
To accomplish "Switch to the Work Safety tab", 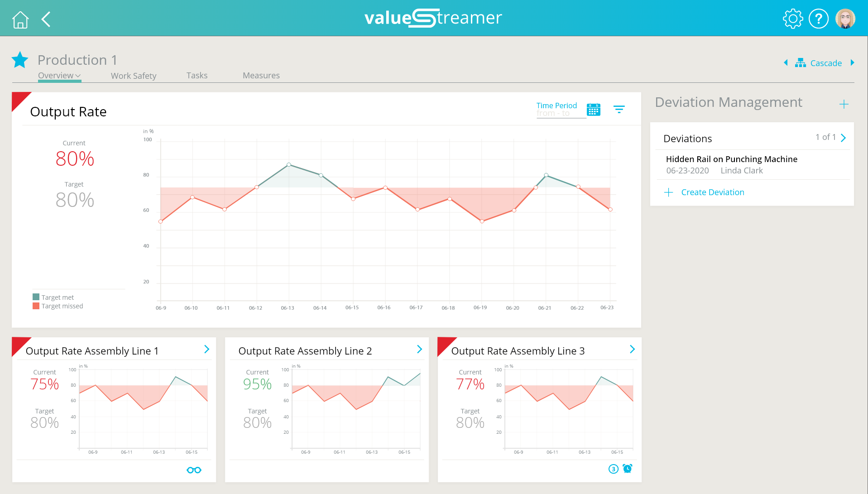I will click(x=134, y=75).
